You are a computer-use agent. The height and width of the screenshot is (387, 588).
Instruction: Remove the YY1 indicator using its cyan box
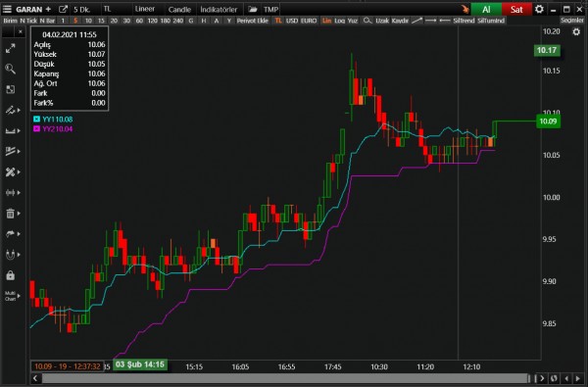(37, 120)
